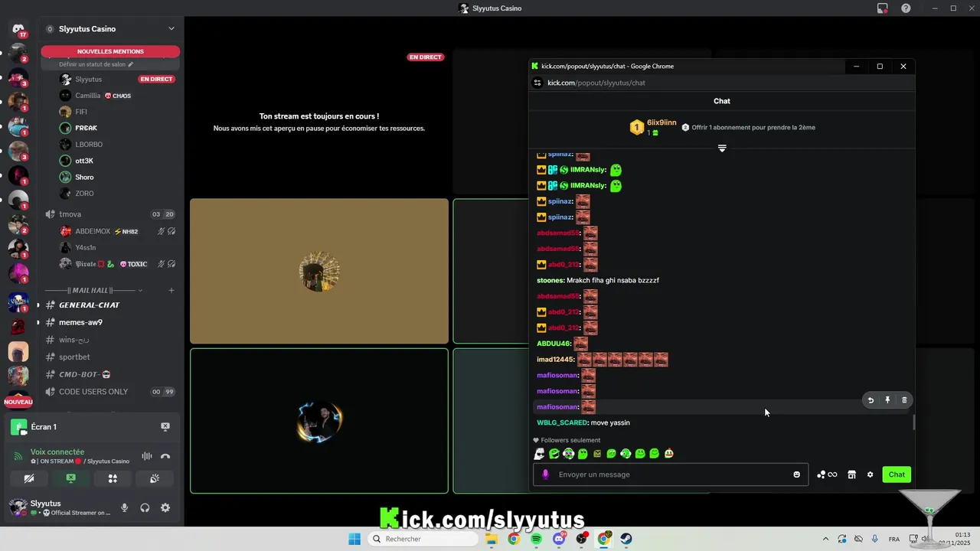Click the purple microphone icon in message box
The image size is (980, 551).
[546, 474]
